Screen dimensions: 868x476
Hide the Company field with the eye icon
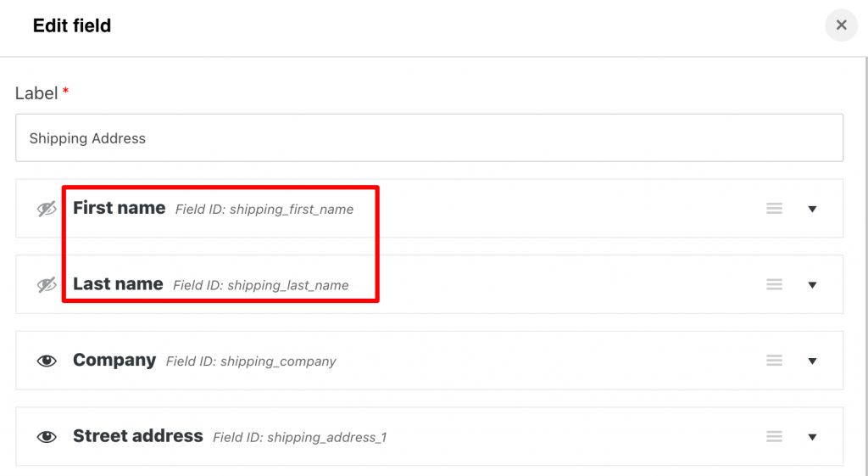pyautogui.click(x=47, y=361)
